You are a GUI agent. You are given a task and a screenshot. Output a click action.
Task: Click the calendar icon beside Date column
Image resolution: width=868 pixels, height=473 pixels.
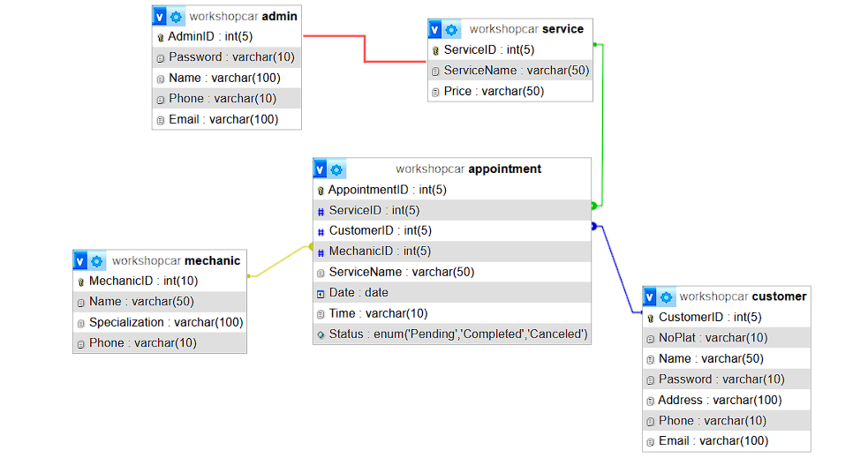[321, 294]
